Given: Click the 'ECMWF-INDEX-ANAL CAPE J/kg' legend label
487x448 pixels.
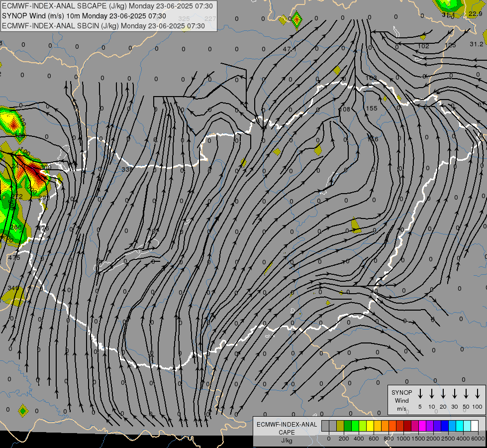Looking at the screenshot, I should [287, 432].
